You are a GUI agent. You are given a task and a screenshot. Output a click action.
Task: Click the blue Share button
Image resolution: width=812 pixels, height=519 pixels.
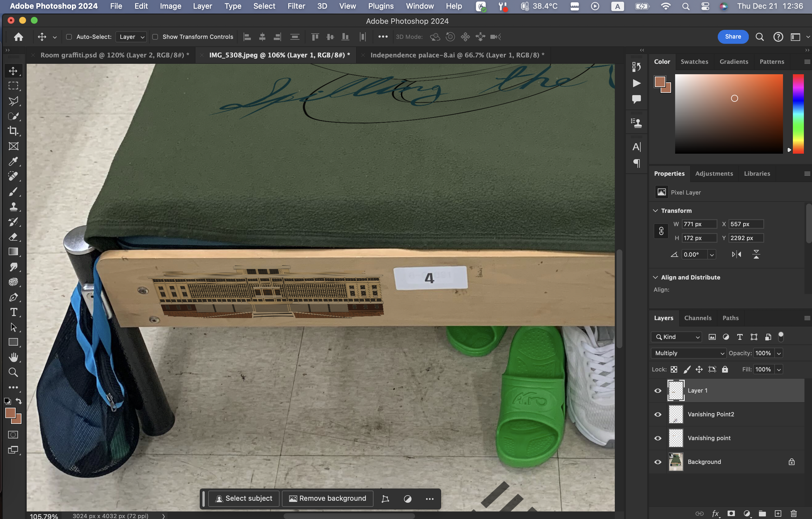[x=733, y=37]
